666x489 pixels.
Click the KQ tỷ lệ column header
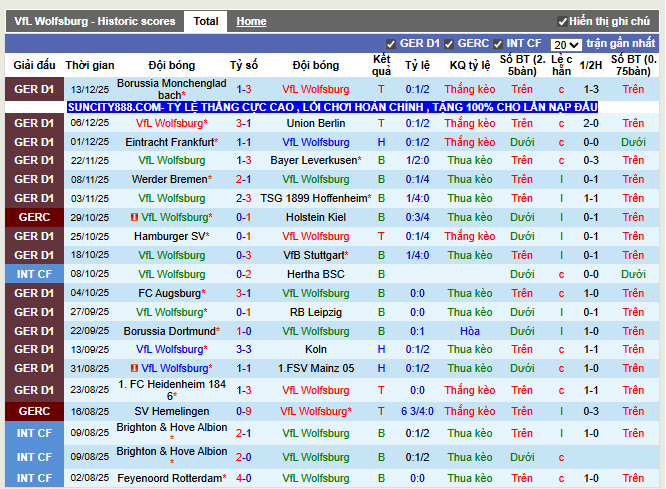470,65
